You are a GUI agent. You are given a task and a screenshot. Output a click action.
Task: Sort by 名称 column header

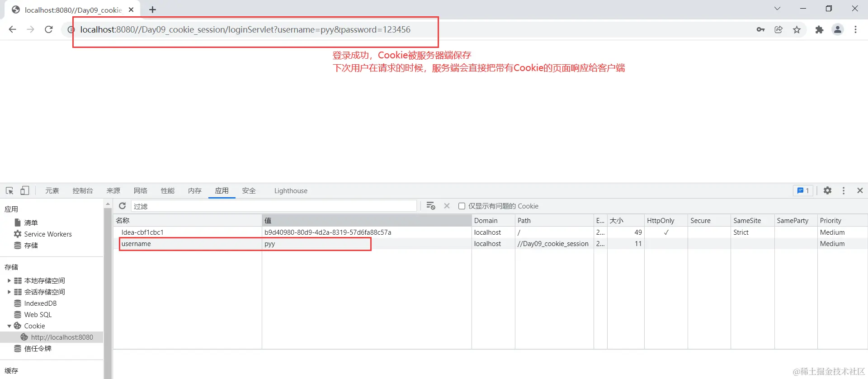coord(188,220)
